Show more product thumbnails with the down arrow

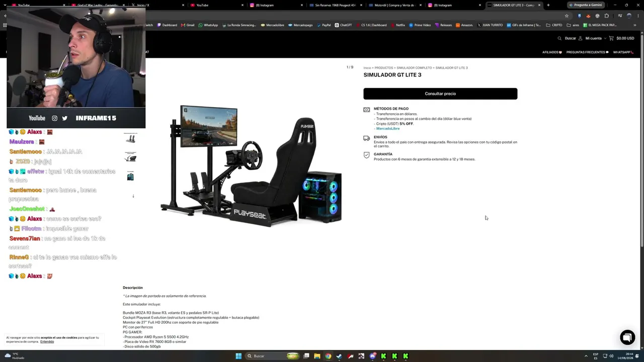tap(133, 196)
